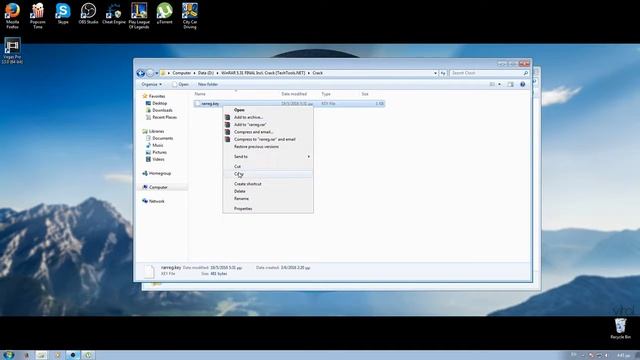Screen dimensions: 640x360
Task: Click the Windows Start button
Action: click(8, 355)
